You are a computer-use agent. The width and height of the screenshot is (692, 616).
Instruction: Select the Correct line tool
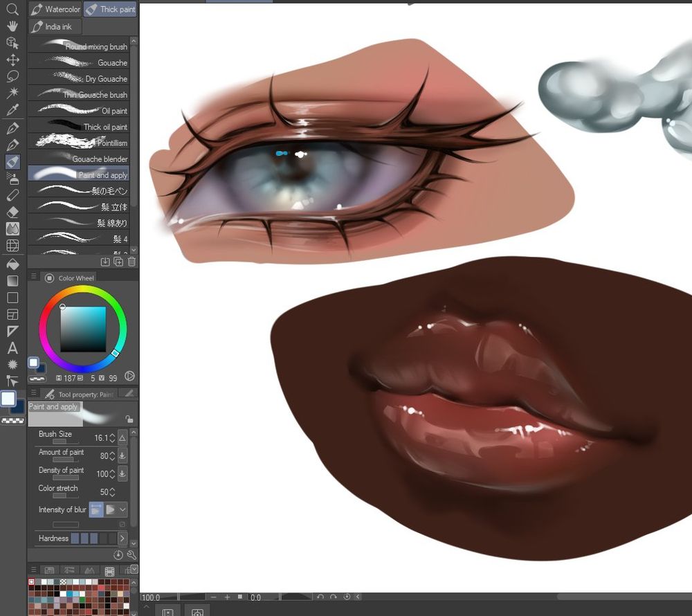click(12, 381)
